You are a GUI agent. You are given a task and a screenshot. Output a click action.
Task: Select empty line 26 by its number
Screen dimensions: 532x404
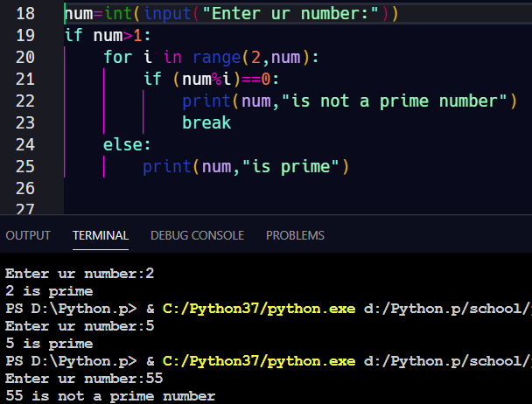coord(24,188)
